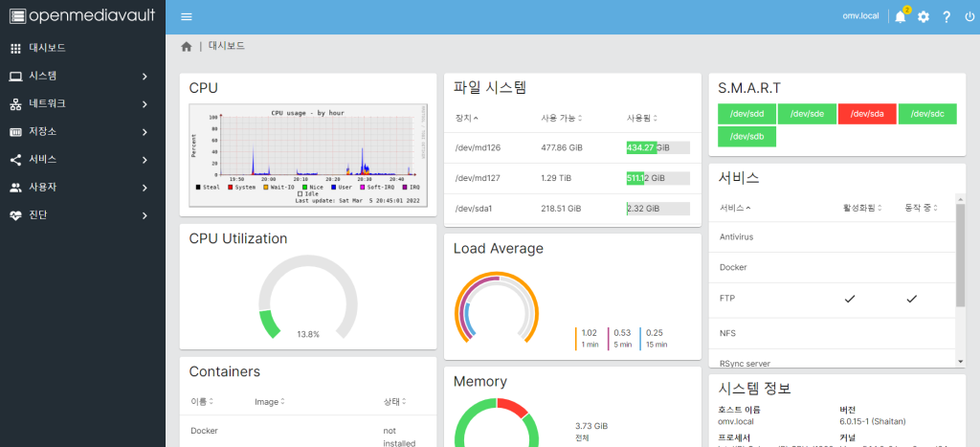980x447 pixels.
Task: Click the omv.local hostname in header
Action: pyautogui.click(x=861, y=15)
